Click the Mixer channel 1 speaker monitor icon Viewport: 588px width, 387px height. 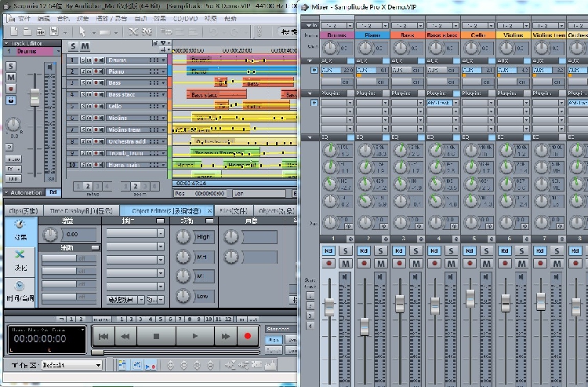click(x=344, y=277)
